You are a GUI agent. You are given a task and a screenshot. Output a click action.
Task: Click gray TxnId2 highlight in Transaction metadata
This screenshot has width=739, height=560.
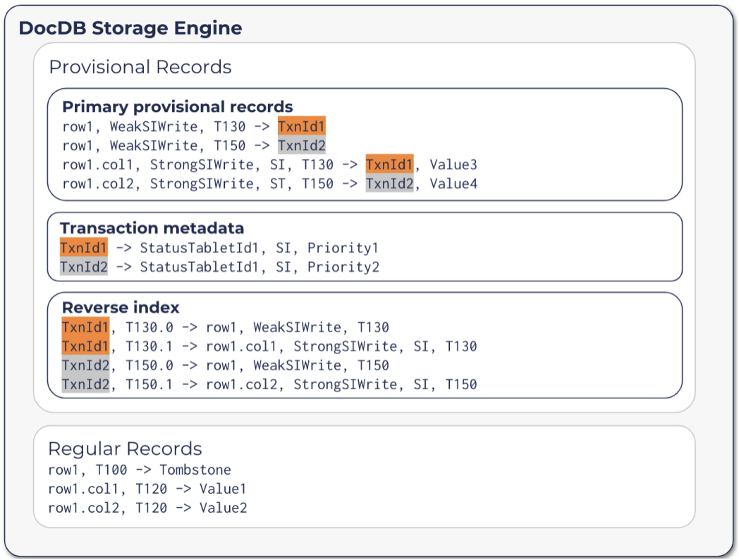pyautogui.click(x=84, y=267)
